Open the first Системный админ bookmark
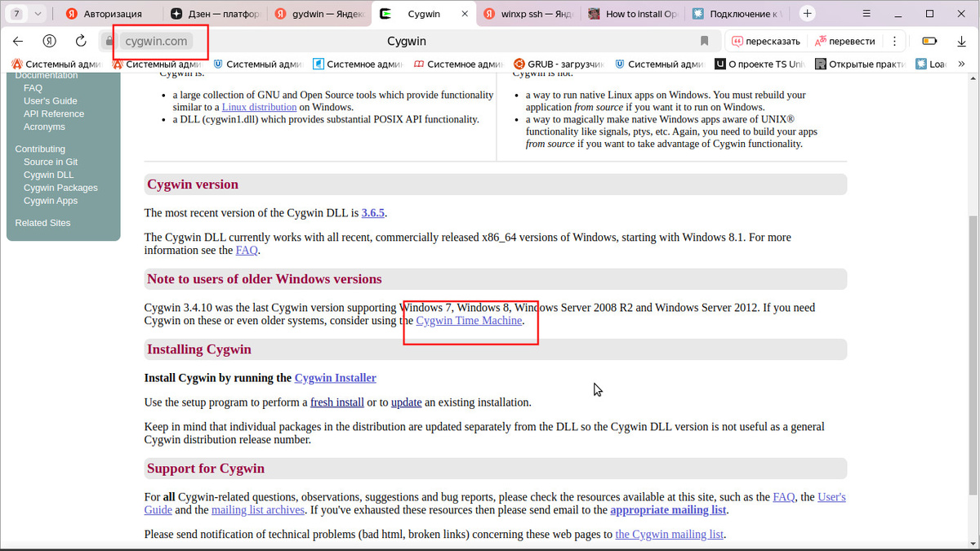 [x=56, y=64]
